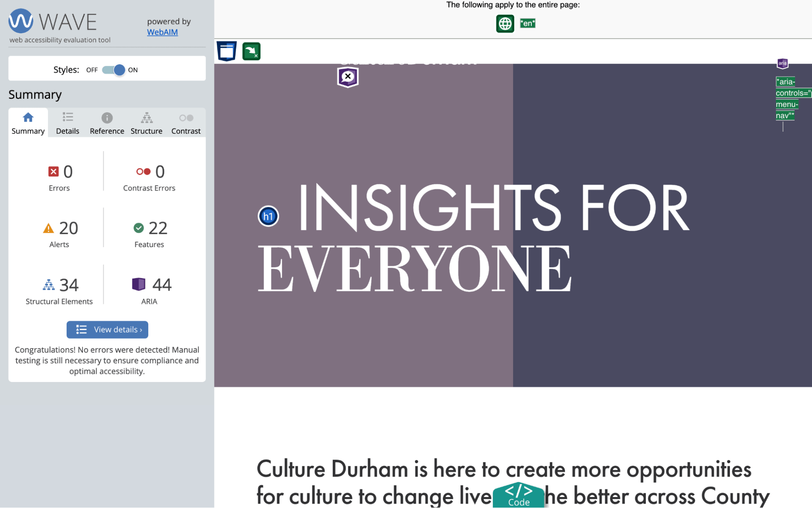Image resolution: width=812 pixels, height=508 pixels.
Task: Click the blue header structure icon
Action: tap(227, 51)
